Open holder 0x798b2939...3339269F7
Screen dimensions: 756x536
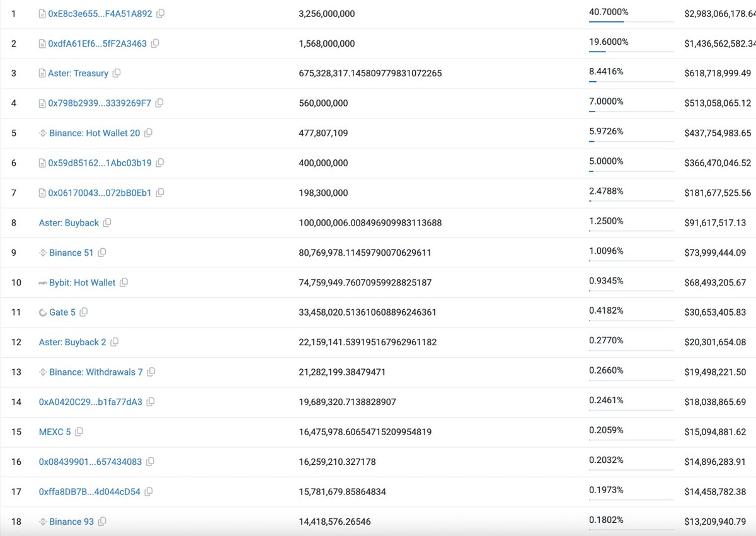tap(100, 103)
